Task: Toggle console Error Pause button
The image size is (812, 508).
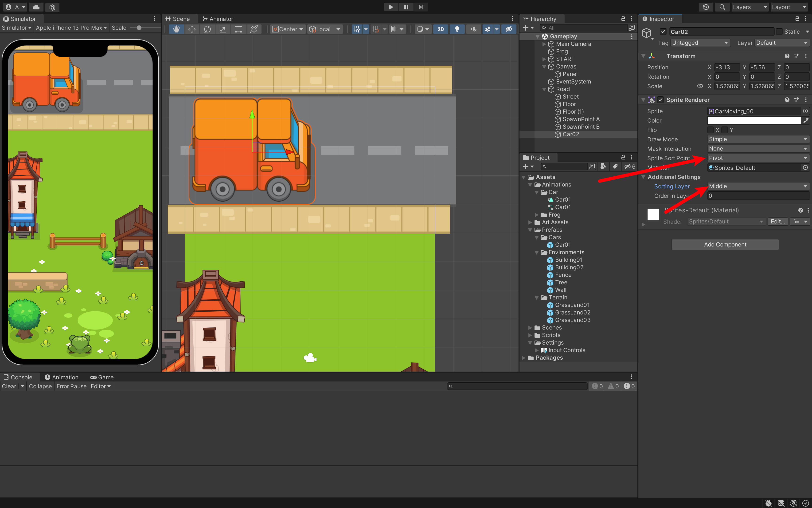Action: pos(71,386)
